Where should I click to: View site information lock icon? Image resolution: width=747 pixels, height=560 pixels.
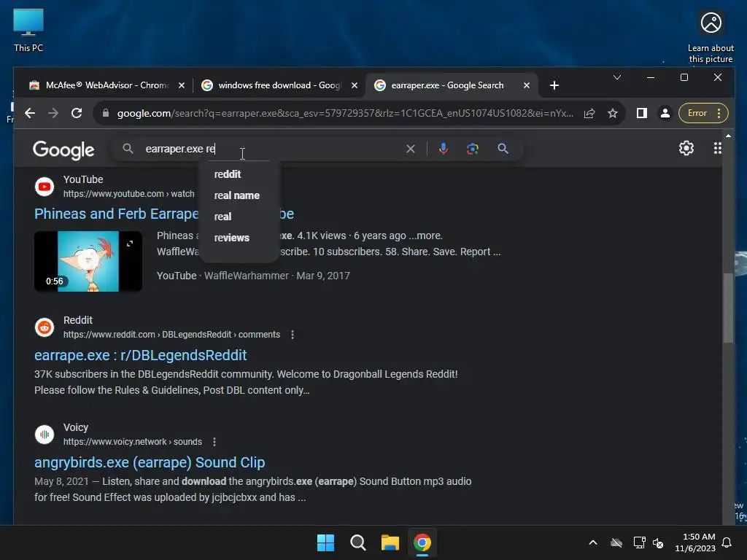[105, 113]
